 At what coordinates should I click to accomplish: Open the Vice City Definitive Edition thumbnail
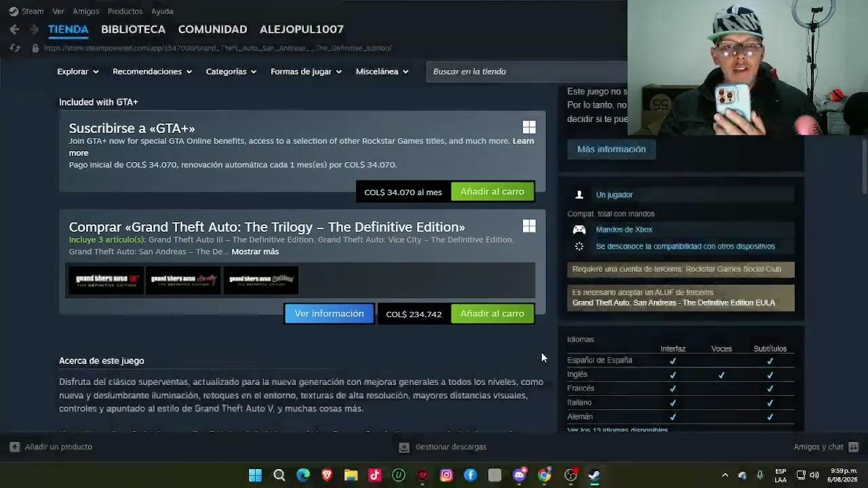(183, 280)
